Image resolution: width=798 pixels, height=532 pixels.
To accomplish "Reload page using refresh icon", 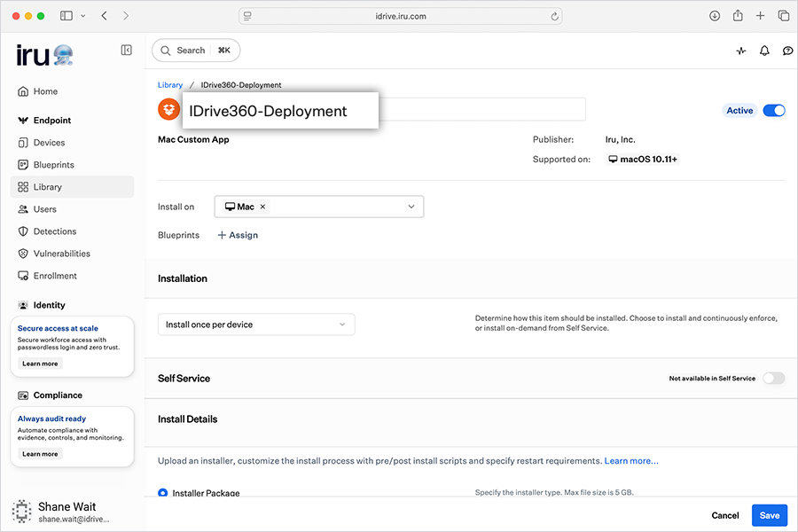I will pos(554,16).
